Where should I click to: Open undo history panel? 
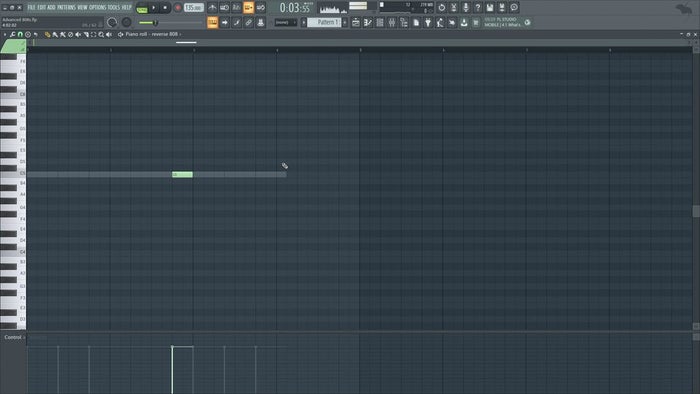(x=442, y=8)
